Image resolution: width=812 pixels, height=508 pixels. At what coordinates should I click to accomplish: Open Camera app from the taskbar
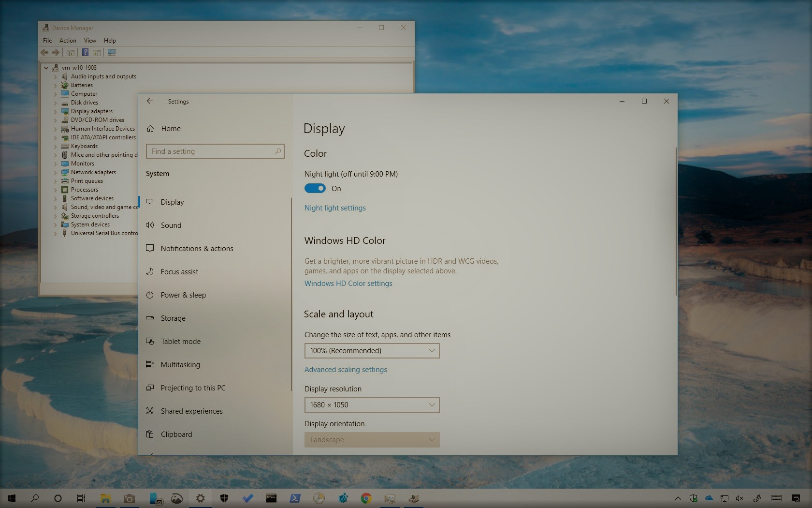pyautogui.click(x=129, y=498)
